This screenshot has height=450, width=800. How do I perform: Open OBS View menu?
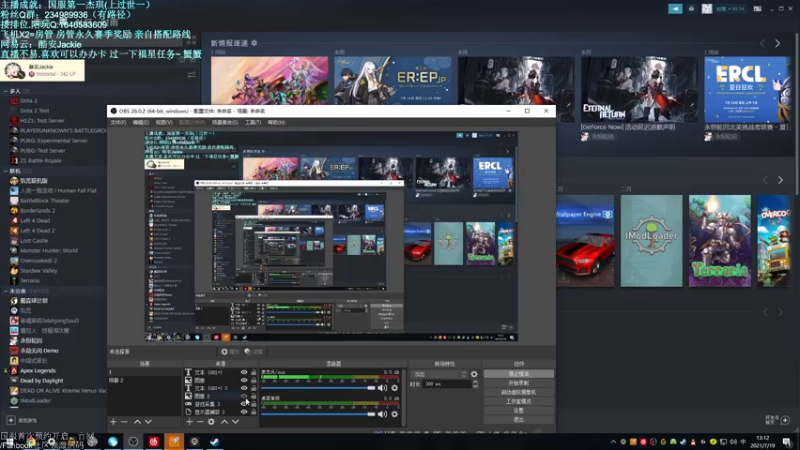click(x=164, y=122)
